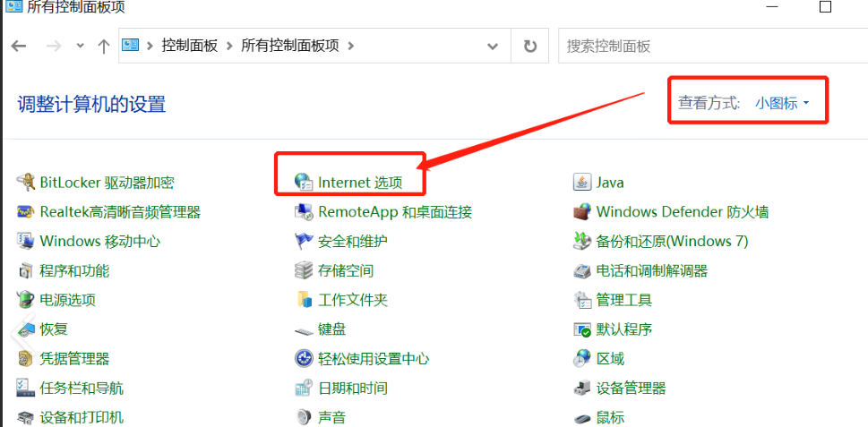The width and height of the screenshot is (868, 427).
Task: Click the Back navigation arrow
Action: [x=19, y=46]
